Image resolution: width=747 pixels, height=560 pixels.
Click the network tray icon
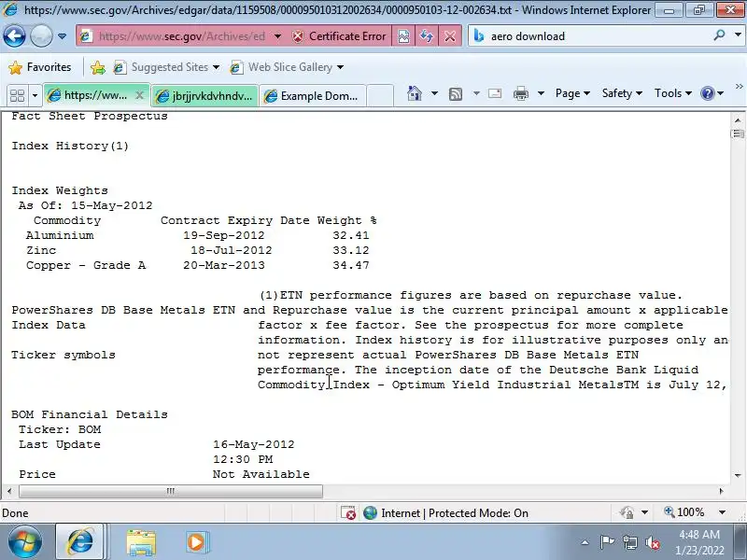pos(629,542)
